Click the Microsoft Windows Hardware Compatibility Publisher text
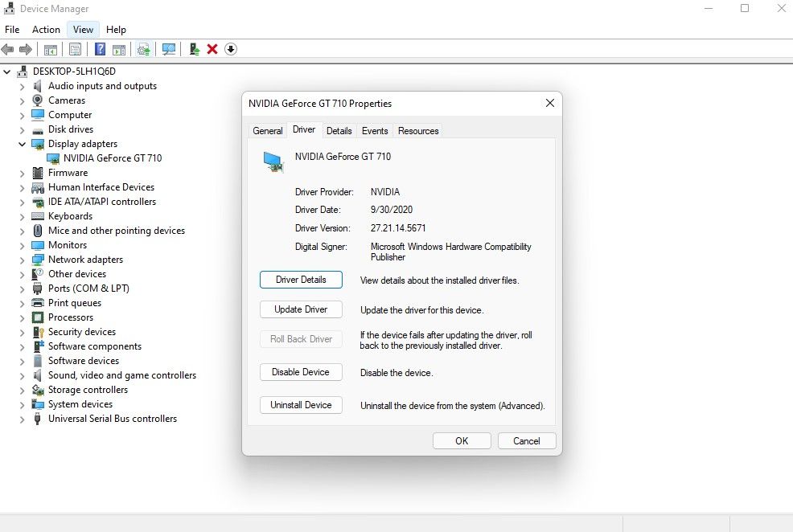Viewport: 793px width, 532px height. coord(450,252)
